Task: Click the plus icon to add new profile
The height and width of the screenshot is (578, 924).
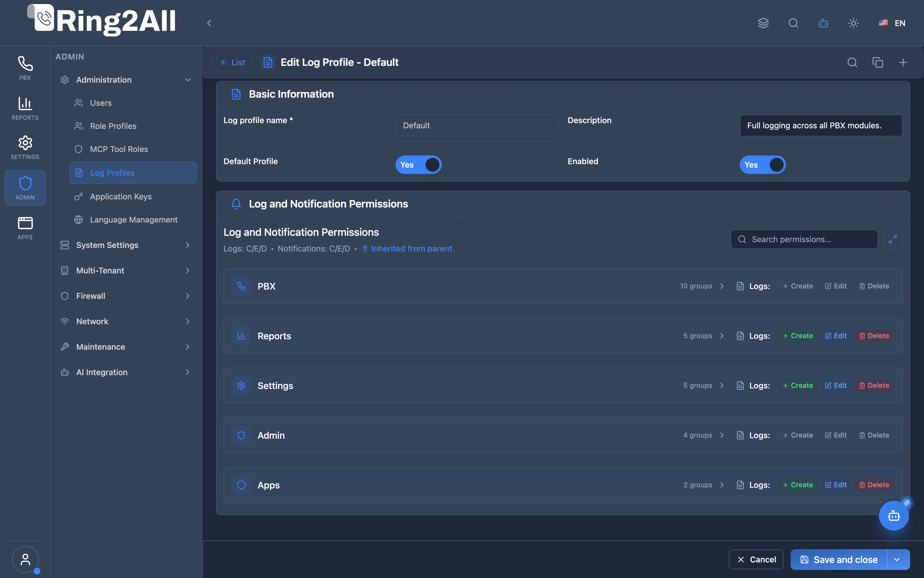Action: 903,62
